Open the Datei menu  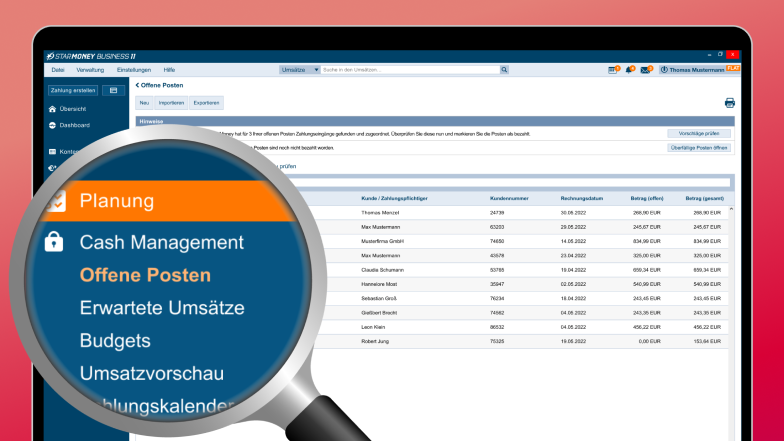coord(57,70)
